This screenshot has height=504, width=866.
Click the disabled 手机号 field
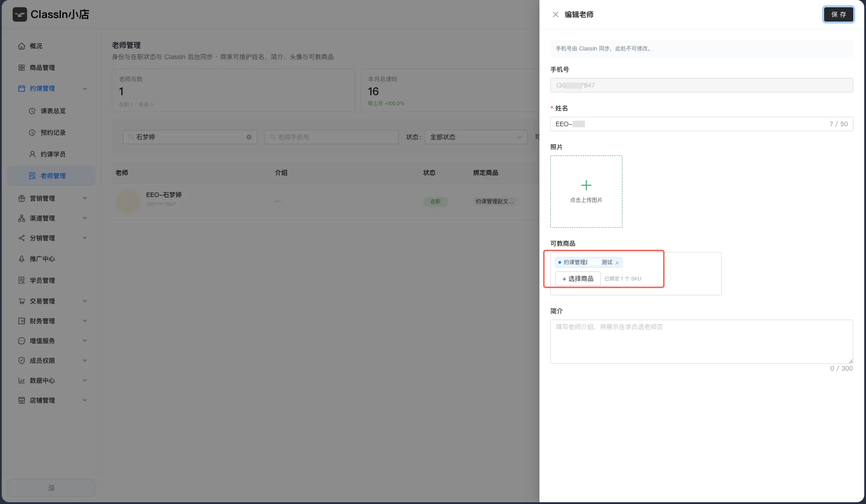pyautogui.click(x=701, y=85)
